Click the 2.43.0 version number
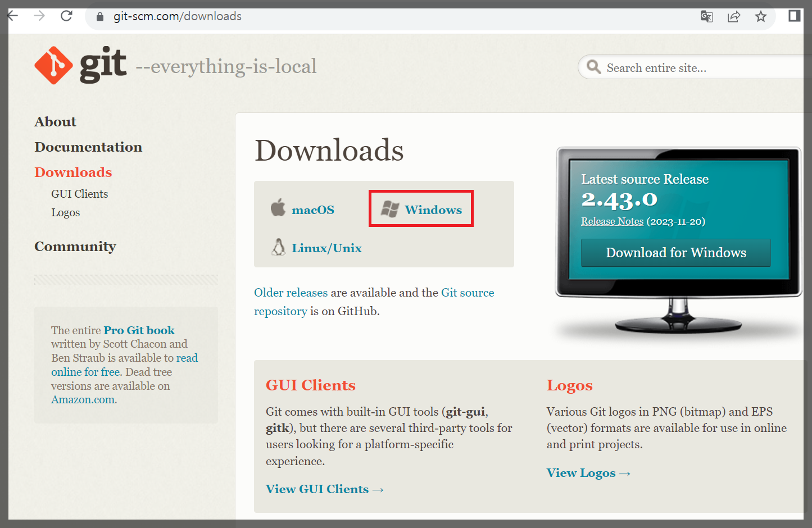This screenshot has width=812, height=528. (x=619, y=200)
